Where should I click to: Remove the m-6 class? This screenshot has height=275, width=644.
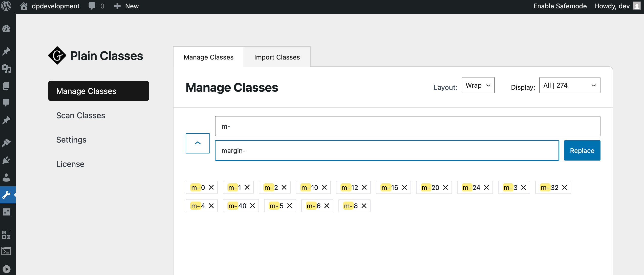pyautogui.click(x=327, y=206)
